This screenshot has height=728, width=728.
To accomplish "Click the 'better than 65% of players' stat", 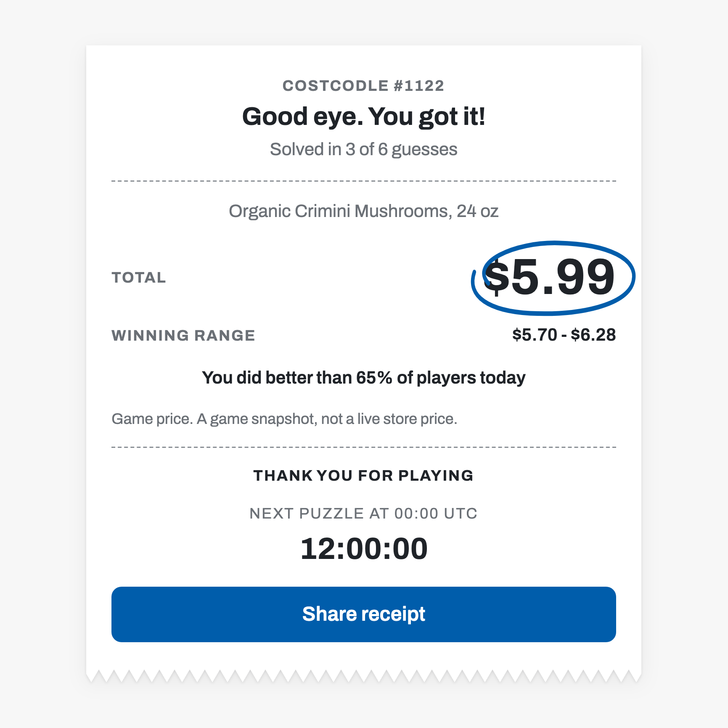I will coord(364,378).
